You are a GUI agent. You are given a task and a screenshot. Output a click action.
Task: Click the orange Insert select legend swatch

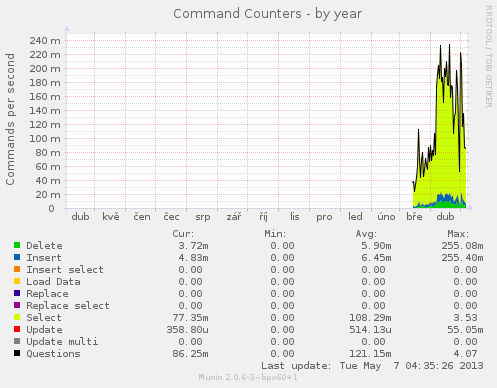click(17, 269)
